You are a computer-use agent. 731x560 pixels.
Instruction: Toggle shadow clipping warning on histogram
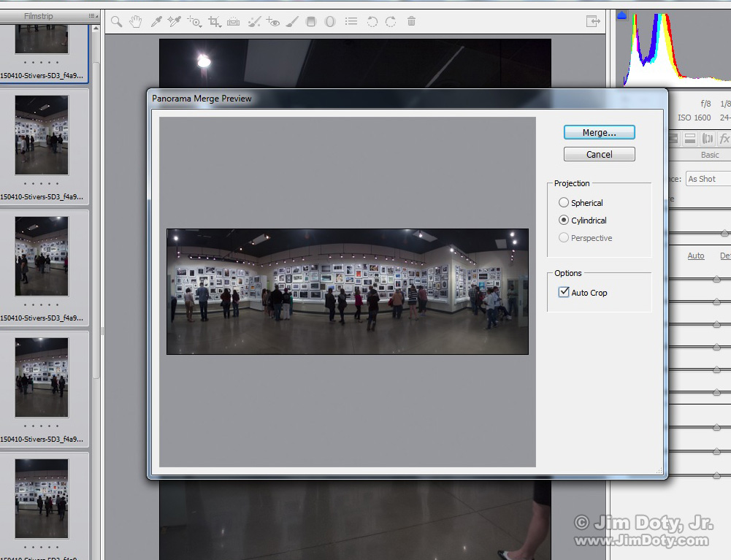click(x=622, y=16)
